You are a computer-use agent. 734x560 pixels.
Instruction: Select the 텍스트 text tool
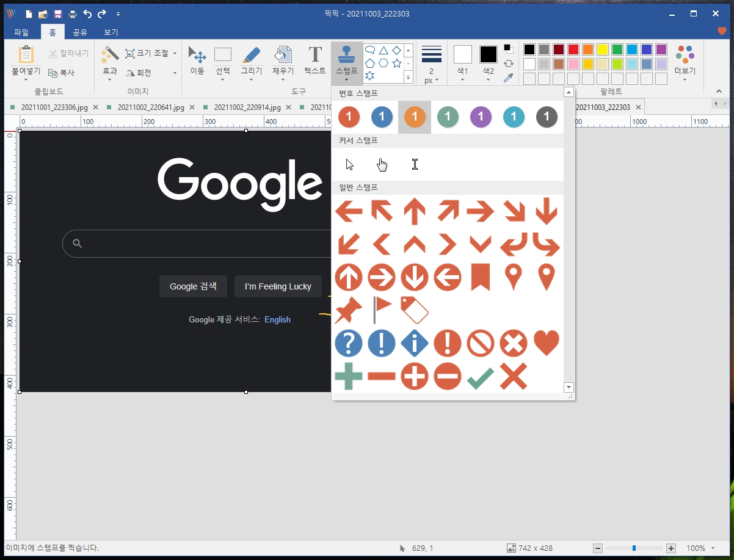coord(314,60)
